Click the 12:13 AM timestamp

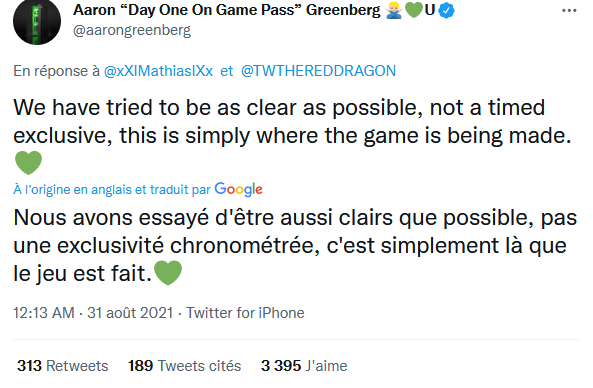tap(44, 313)
